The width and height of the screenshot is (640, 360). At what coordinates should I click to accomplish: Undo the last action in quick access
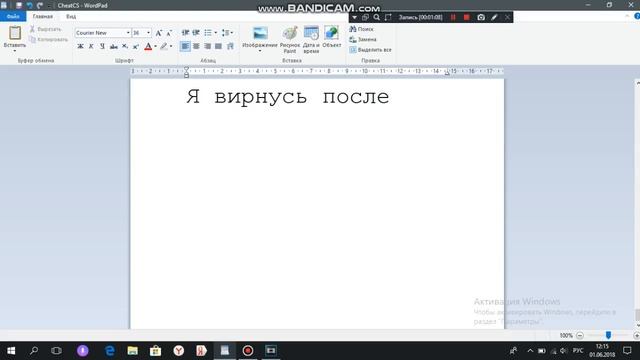click(29, 5)
